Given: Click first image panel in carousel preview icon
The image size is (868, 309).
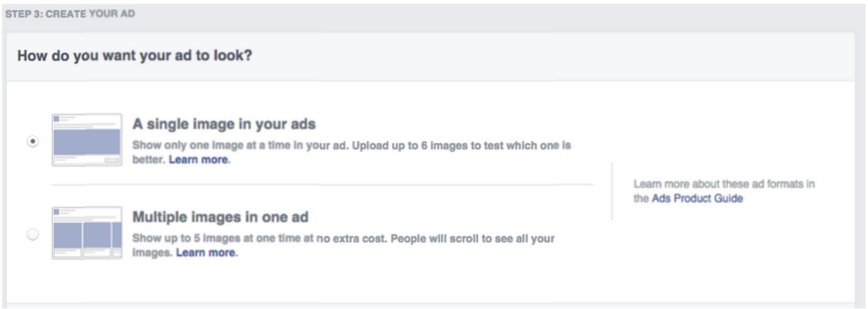Looking at the screenshot, I should pyautogui.click(x=67, y=235).
